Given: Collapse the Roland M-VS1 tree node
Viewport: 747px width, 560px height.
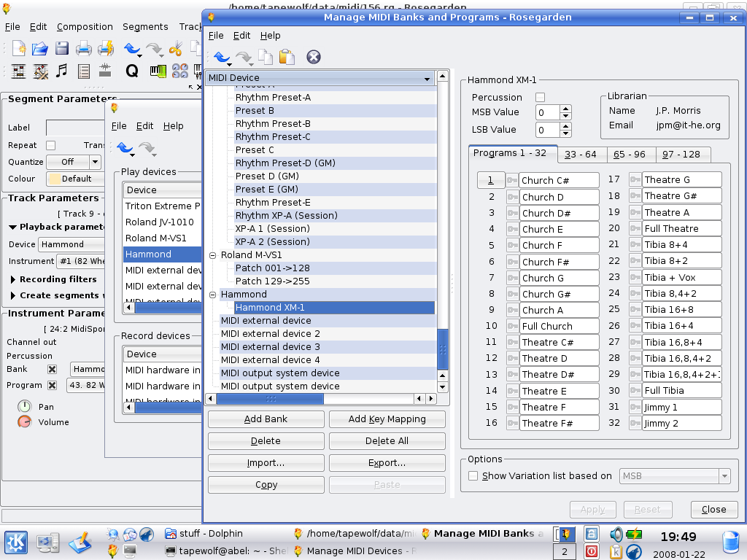Looking at the screenshot, I should tap(213, 255).
